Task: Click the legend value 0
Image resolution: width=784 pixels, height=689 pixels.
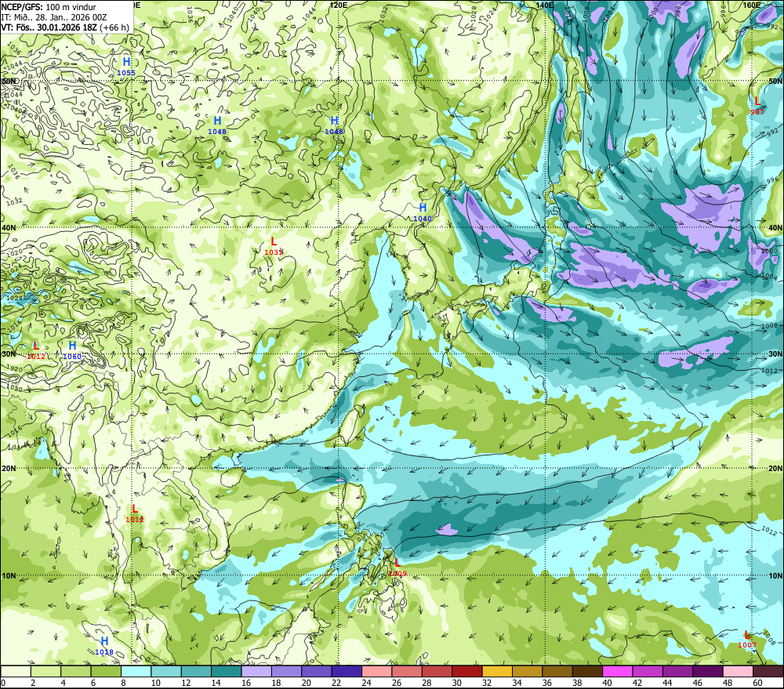Action: pos(3,683)
